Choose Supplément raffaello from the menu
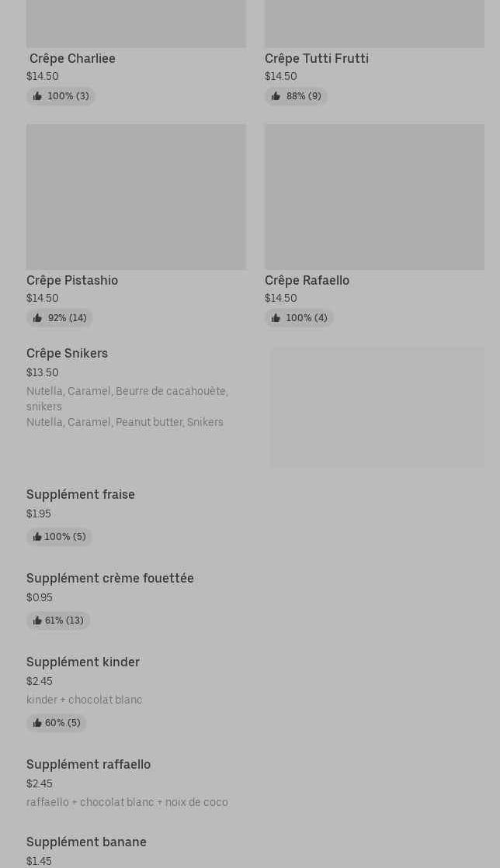 click(89, 765)
